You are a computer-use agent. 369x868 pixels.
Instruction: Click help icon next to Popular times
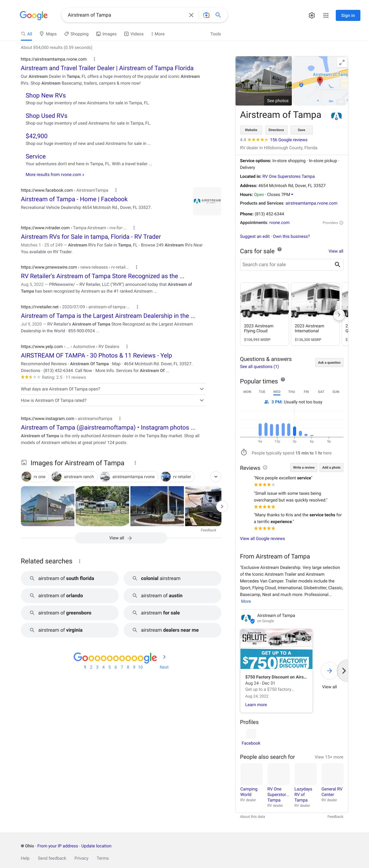point(283,380)
